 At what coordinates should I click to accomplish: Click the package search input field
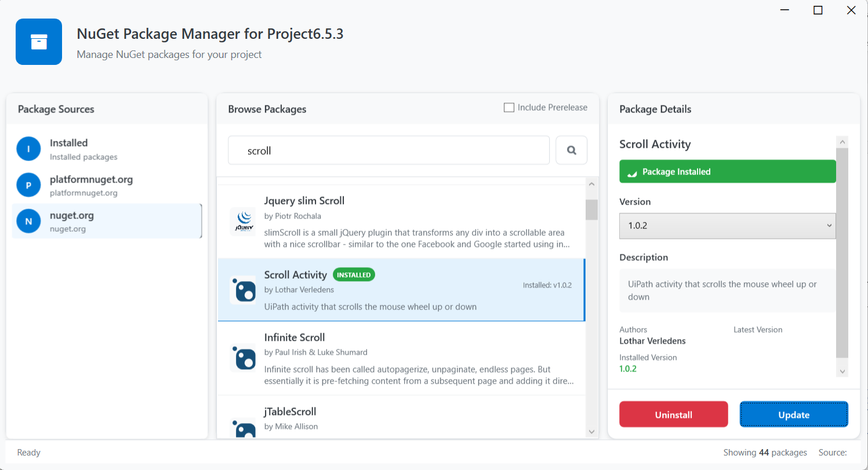click(388, 150)
